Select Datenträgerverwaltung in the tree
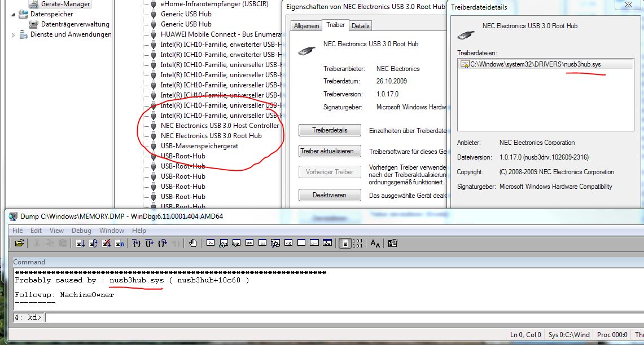The image size is (644, 345). point(75,24)
